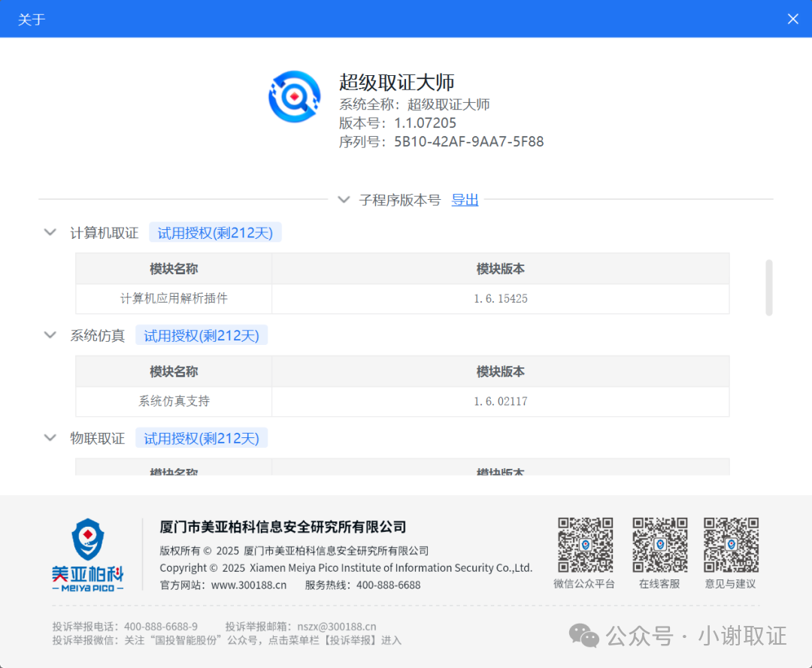Collapse the 系统仿真 module group
The height and width of the screenshot is (668, 812).
[x=50, y=335]
